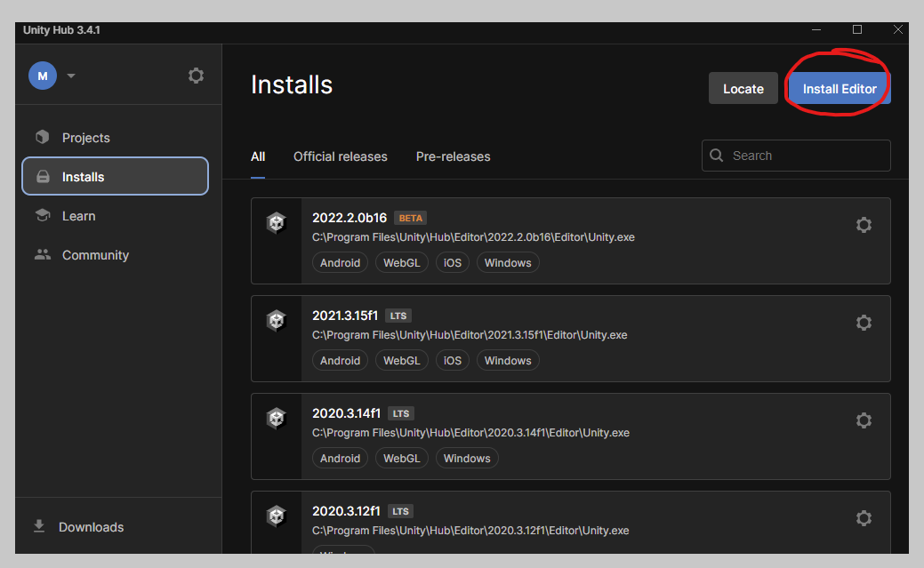Click WebGL tag on 2020.3.14f1
This screenshot has height=568, width=924.
pos(402,459)
